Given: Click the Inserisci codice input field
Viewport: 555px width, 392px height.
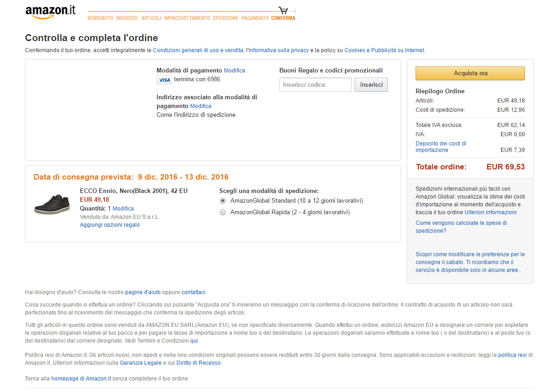Looking at the screenshot, I should 315,85.
